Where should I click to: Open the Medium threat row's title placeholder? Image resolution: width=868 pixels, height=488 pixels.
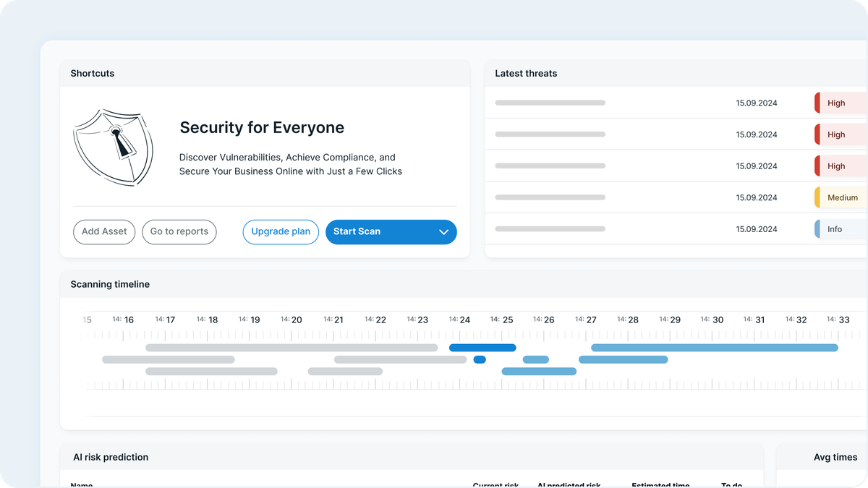550,198
